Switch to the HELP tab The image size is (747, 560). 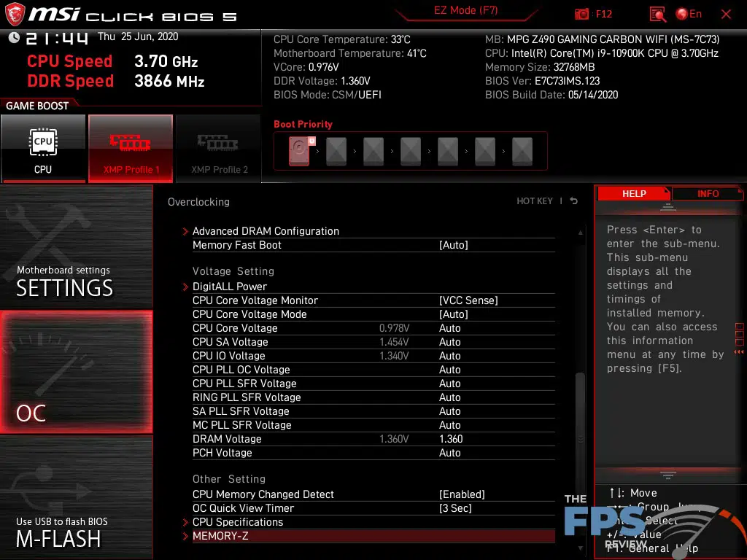tap(634, 193)
